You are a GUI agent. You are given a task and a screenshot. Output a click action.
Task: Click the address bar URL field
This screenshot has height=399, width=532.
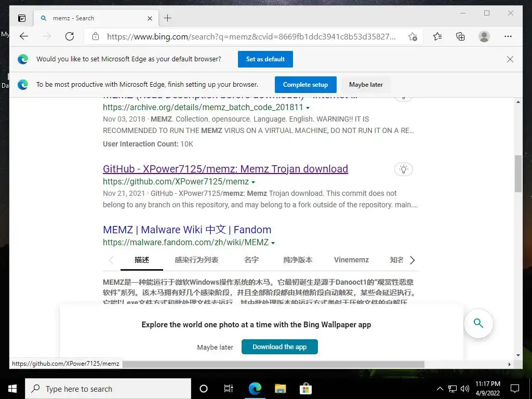pos(251,37)
